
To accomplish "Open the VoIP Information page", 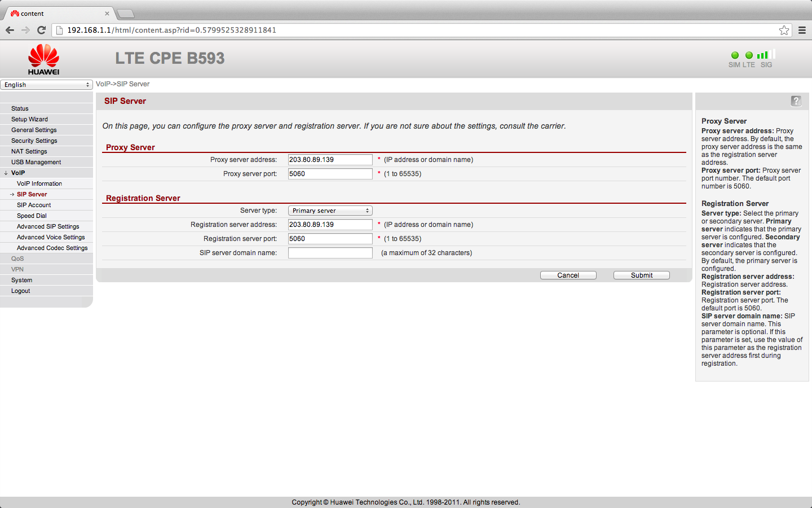I will [x=39, y=183].
